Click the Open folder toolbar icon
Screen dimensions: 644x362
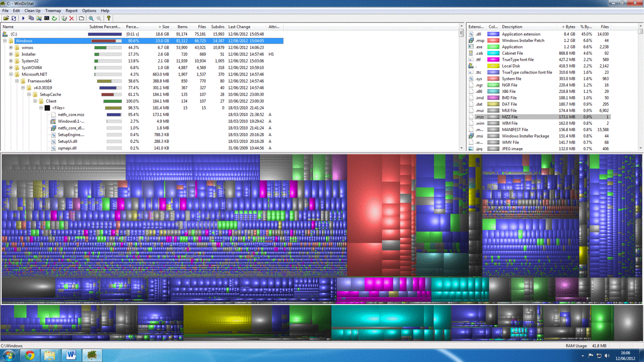click(x=6, y=18)
